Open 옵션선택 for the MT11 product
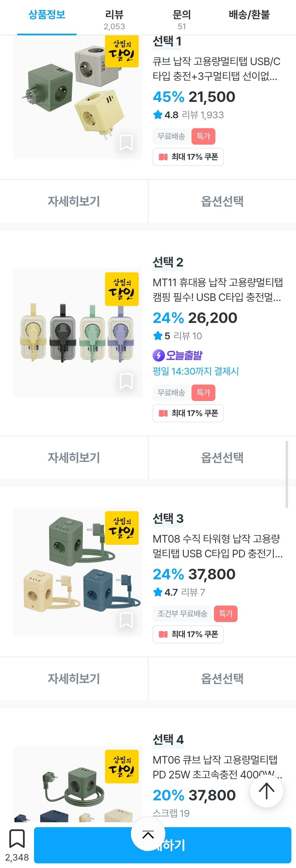This screenshot has width=296, height=868. point(222,457)
